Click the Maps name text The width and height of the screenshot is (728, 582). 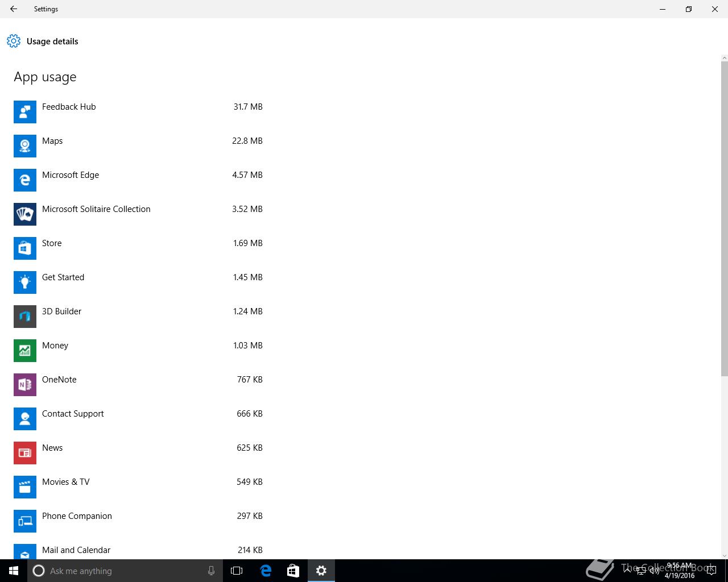[52, 141]
